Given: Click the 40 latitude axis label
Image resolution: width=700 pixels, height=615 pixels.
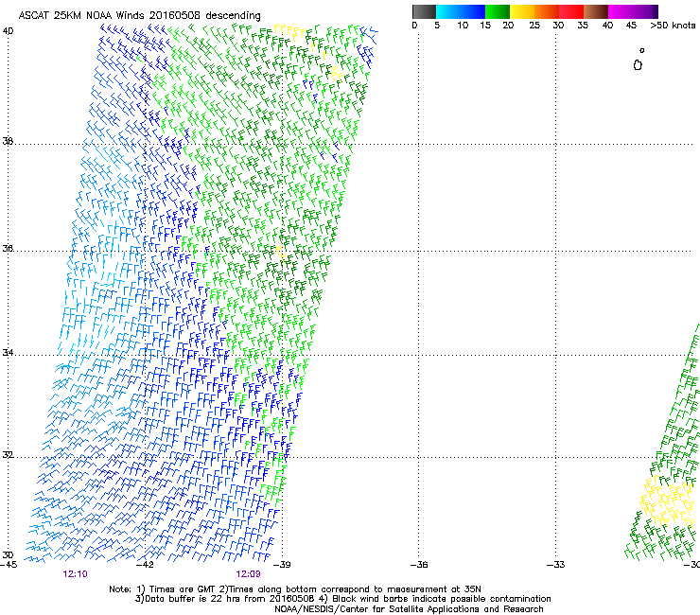Looking at the screenshot, I should click(8, 31).
